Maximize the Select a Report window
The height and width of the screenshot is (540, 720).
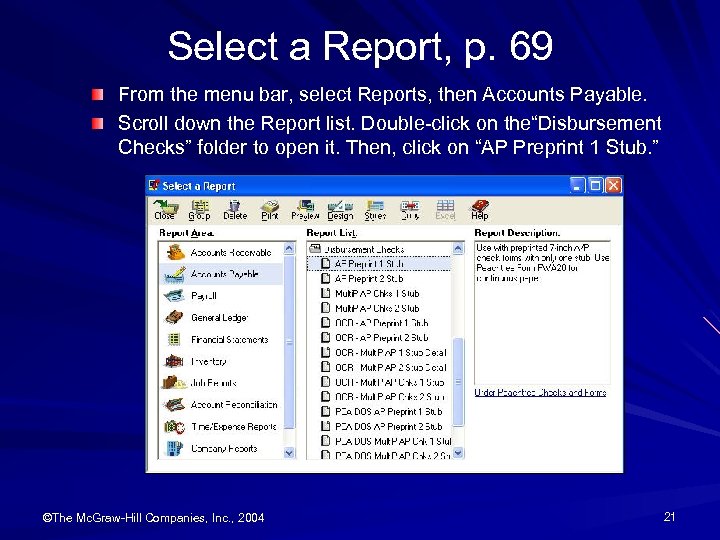pyautogui.click(x=596, y=186)
